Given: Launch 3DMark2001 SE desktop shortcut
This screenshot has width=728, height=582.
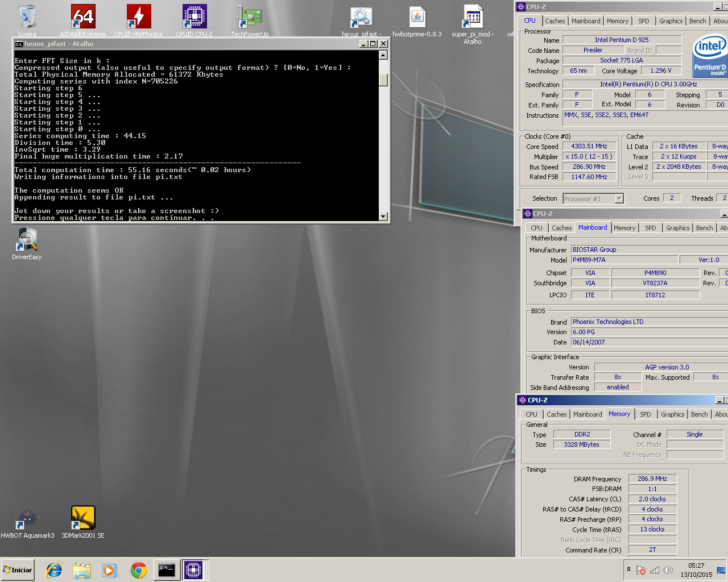Looking at the screenshot, I should [83, 523].
